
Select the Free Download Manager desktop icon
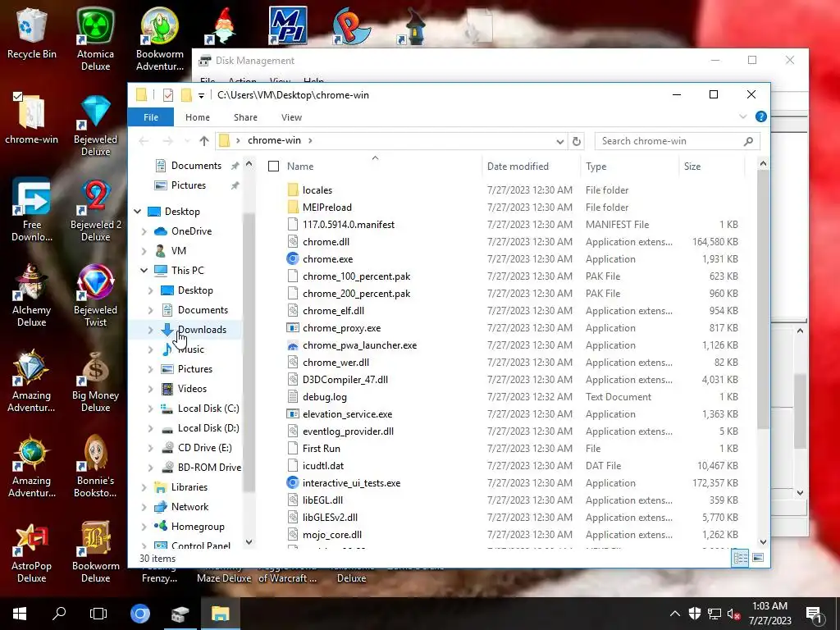[x=32, y=209]
